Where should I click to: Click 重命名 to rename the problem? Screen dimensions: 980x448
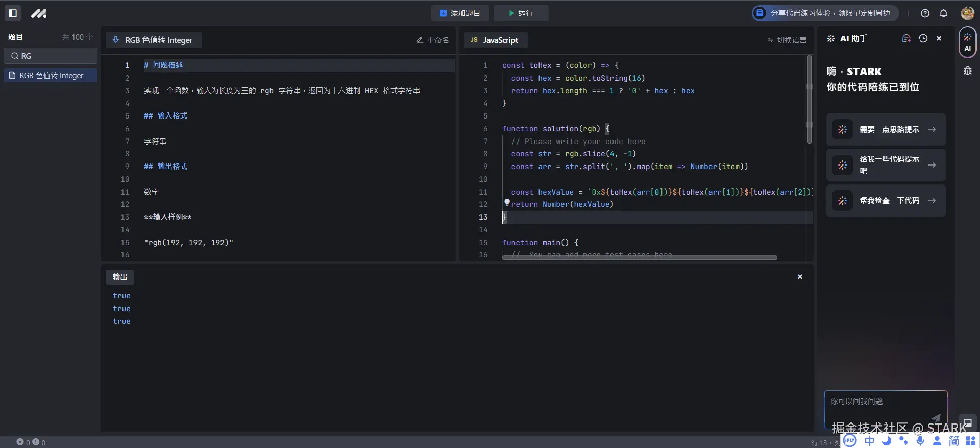click(432, 40)
